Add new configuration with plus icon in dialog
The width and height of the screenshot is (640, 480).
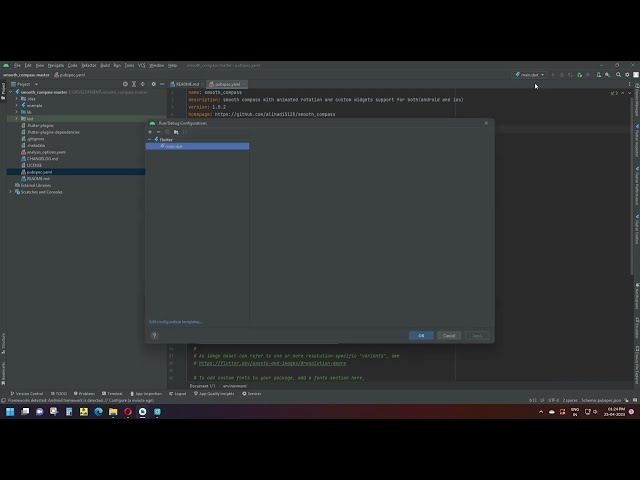point(150,132)
